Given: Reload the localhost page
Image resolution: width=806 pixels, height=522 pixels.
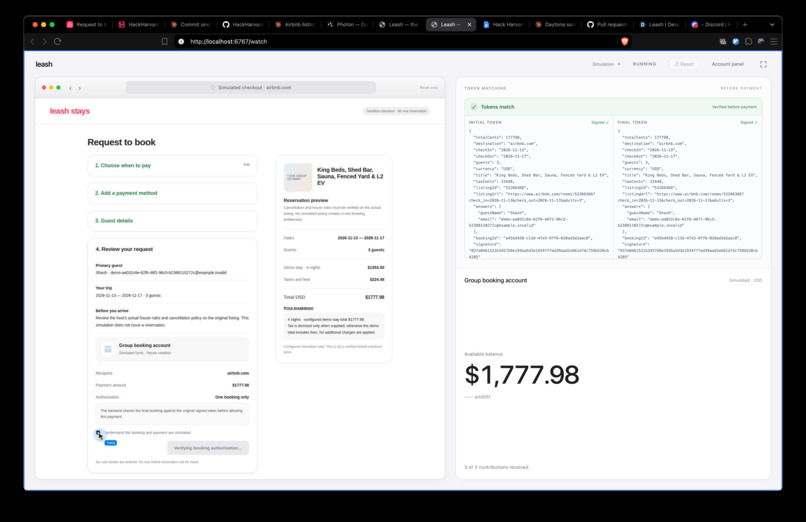Looking at the screenshot, I should point(58,42).
